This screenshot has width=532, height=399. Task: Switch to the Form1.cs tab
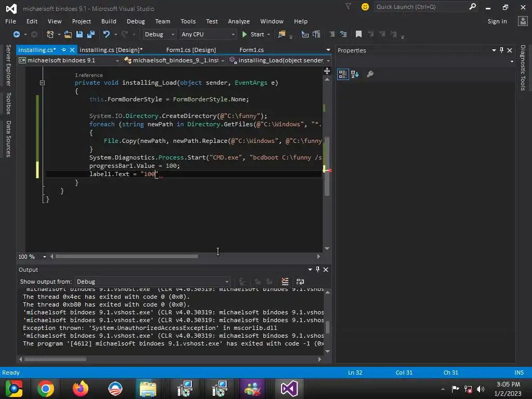click(251, 50)
